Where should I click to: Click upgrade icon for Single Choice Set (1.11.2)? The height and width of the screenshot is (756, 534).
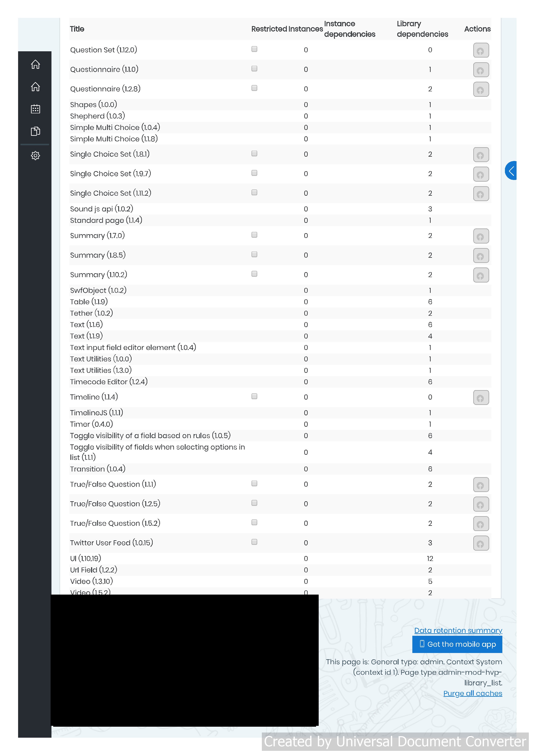481,194
